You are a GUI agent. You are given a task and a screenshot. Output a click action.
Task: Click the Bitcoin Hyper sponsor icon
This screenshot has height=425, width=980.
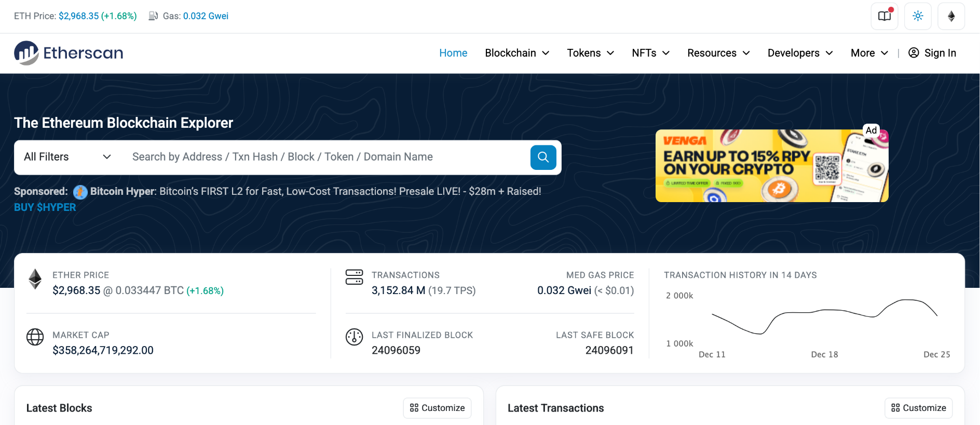tap(80, 192)
